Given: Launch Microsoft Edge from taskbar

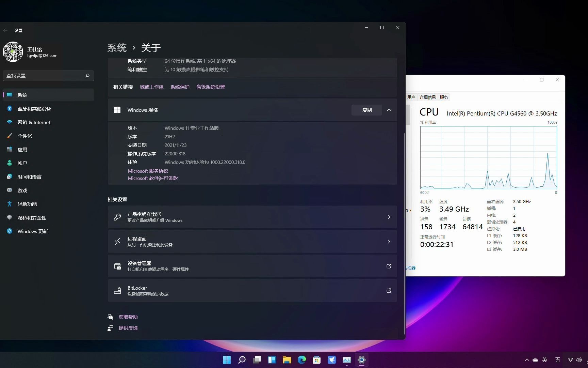Looking at the screenshot, I should [301, 360].
